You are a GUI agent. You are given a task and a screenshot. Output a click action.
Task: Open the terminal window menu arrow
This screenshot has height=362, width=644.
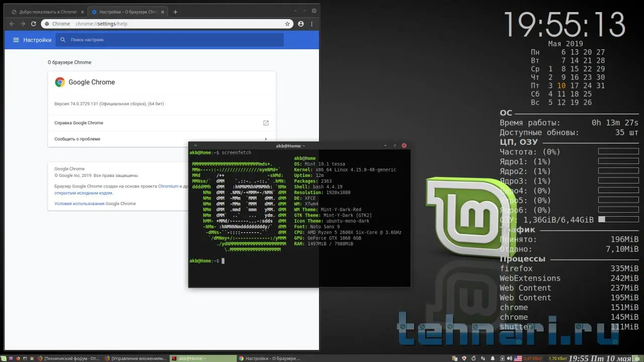[195, 146]
